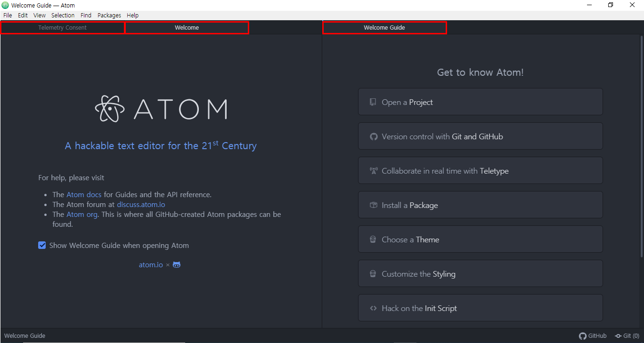The width and height of the screenshot is (644, 343).
Task: Follow the Atom docs link
Action: pyautogui.click(x=84, y=194)
